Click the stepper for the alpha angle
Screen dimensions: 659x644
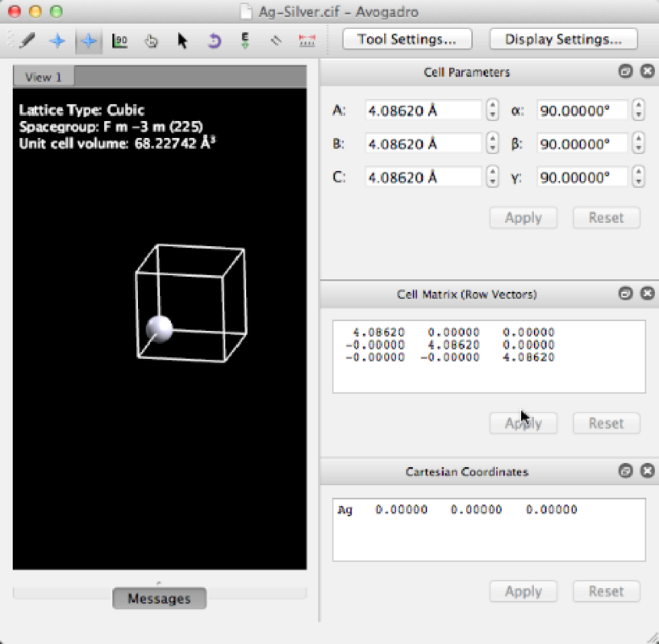coord(638,110)
